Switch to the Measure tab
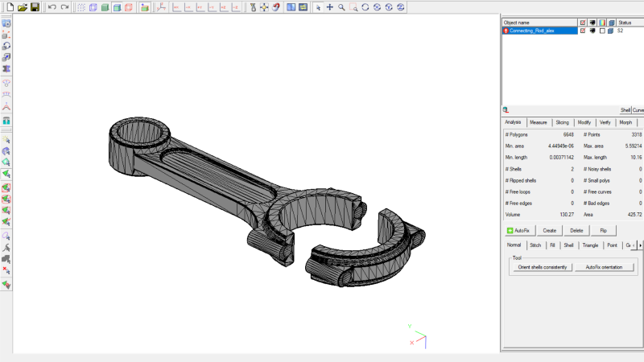644x362 pixels. click(x=538, y=122)
